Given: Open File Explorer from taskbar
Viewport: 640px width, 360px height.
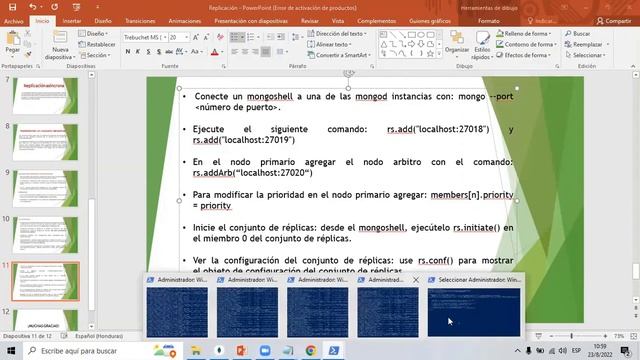Looking at the screenshot, I should tap(196, 351).
